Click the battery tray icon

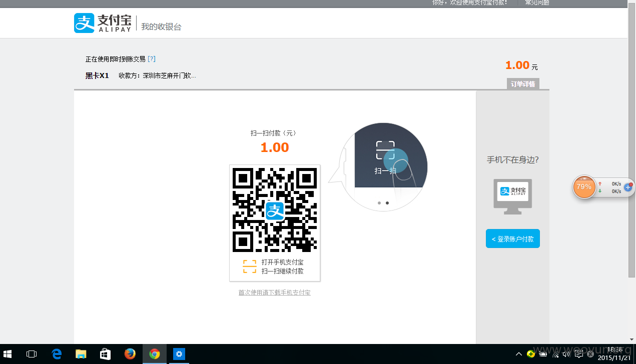[x=543, y=354]
